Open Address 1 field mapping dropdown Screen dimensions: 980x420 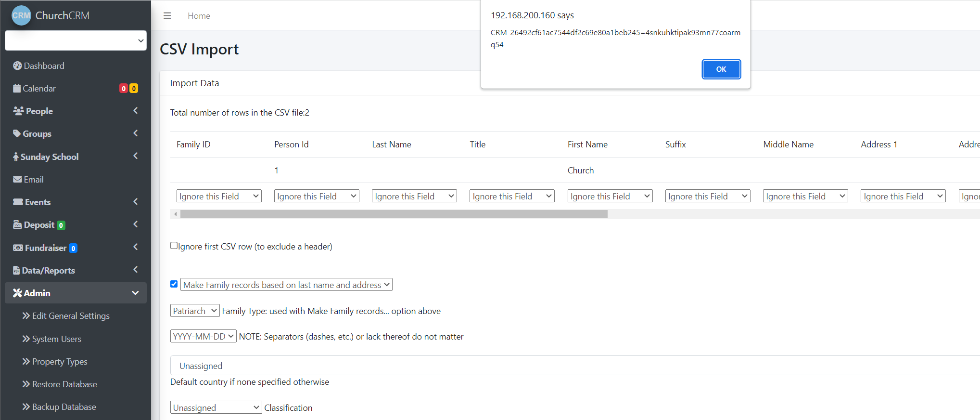pos(903,196)
